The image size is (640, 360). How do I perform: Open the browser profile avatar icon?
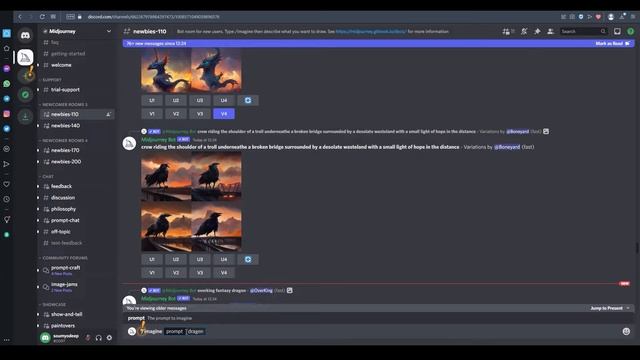[611, 17]
